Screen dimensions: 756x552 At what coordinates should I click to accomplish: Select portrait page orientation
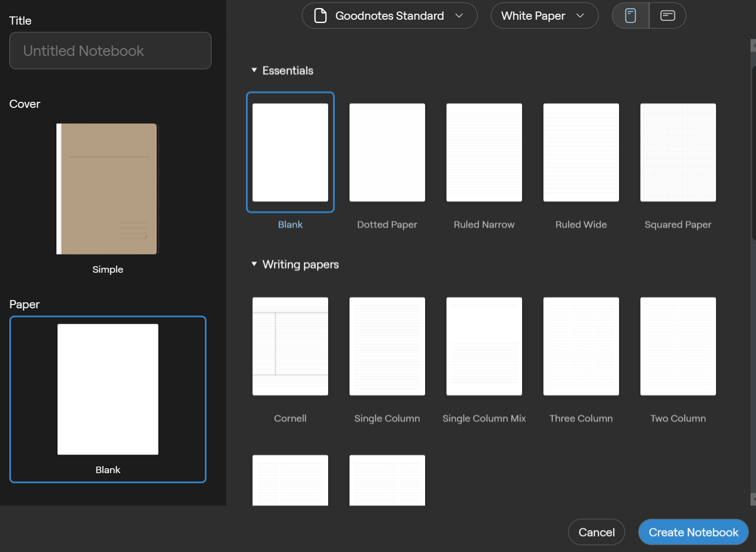630,15
